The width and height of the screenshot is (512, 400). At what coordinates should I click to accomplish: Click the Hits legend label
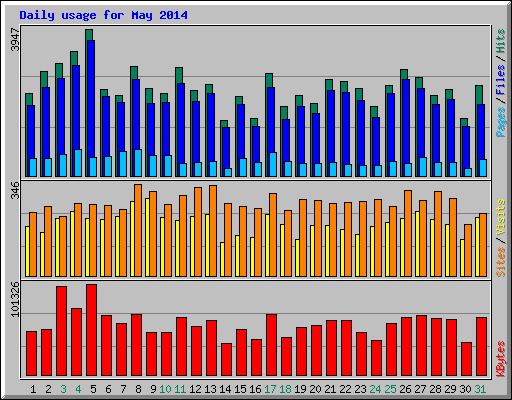coord(501,41)
